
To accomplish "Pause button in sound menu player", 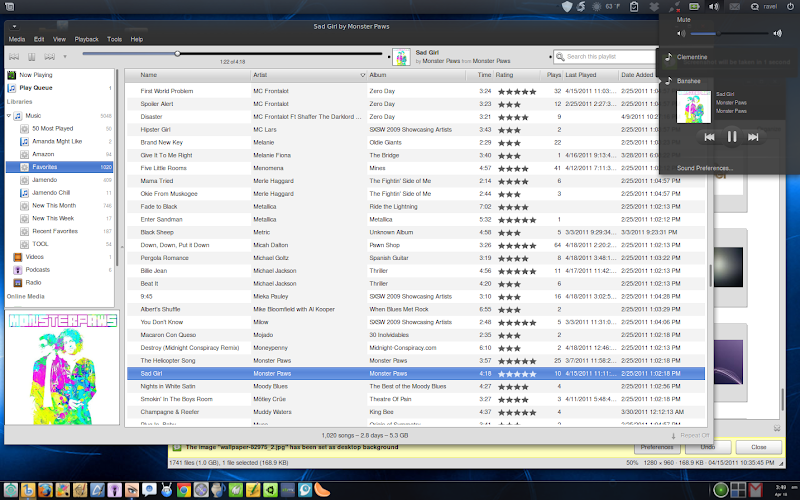I will [x=732, y=137].
